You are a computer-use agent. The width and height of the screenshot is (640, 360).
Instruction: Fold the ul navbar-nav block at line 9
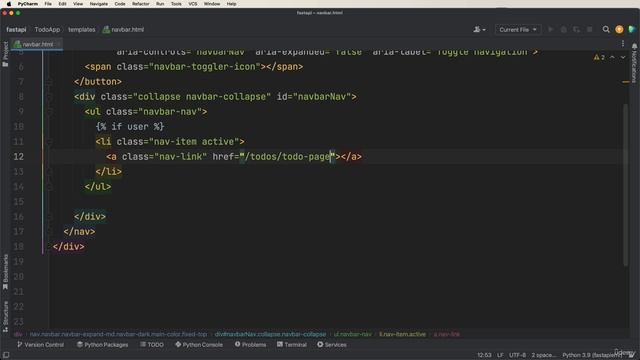point(49,111)
